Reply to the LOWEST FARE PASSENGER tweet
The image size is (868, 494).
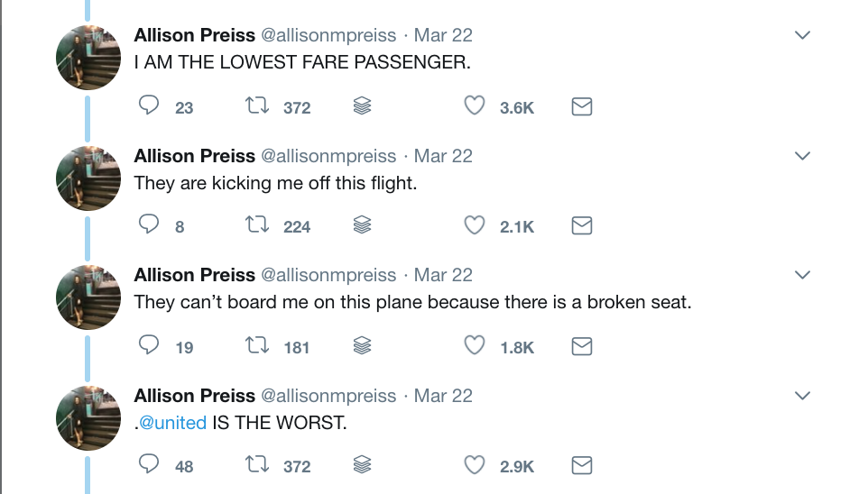[148, 105]
